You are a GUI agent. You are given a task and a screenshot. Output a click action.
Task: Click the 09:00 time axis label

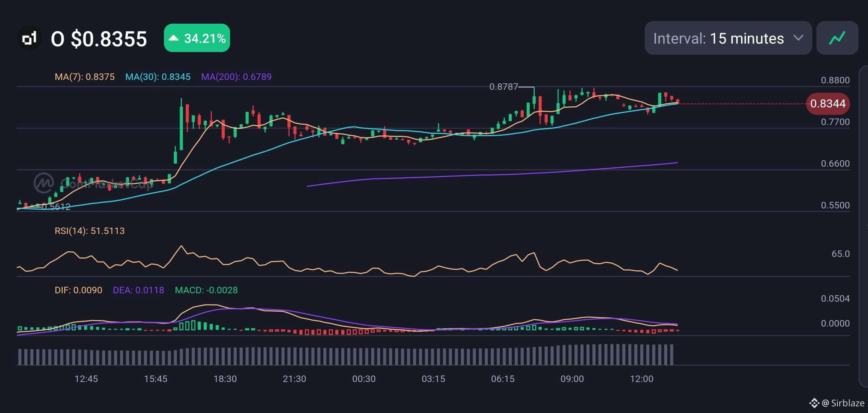coord(572,379)
